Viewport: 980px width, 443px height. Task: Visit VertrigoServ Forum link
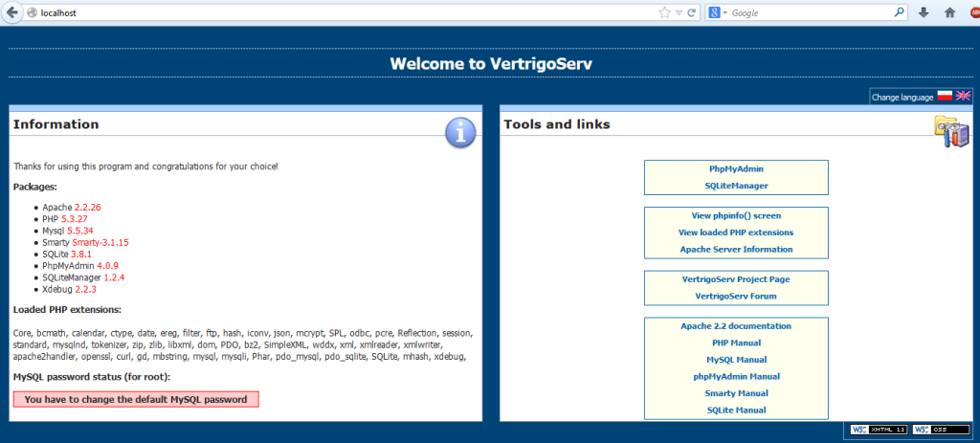point(736,297)
